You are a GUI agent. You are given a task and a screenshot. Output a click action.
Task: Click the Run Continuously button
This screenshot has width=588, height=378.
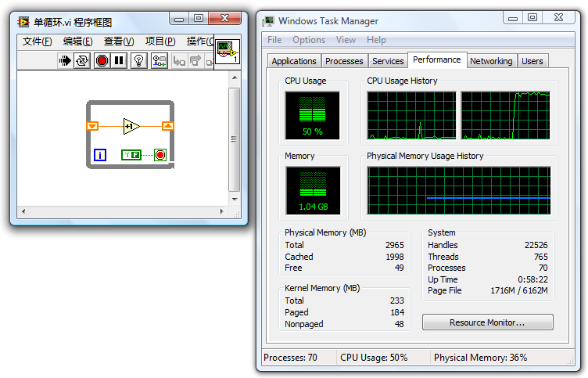[82, 60]
